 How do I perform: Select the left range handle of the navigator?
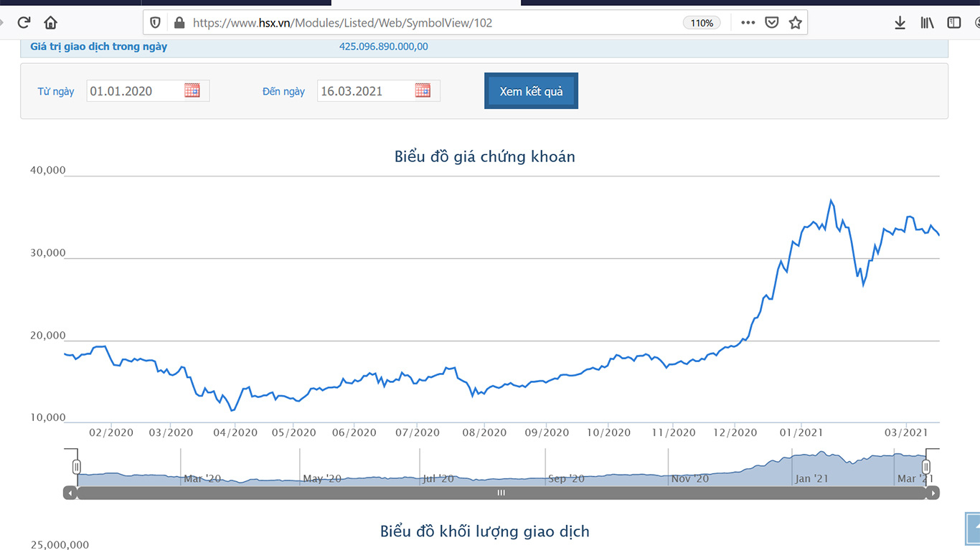[77, 467]
